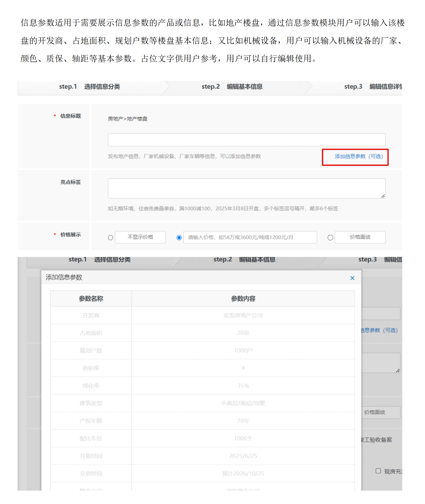
Task: Focus the 亮点标签 text area
Action: 246,188
